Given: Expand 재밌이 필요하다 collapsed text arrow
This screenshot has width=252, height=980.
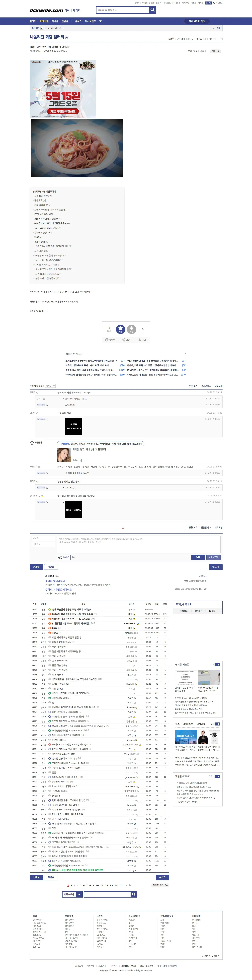Looking at the screenshot, I should pos(47,312).
